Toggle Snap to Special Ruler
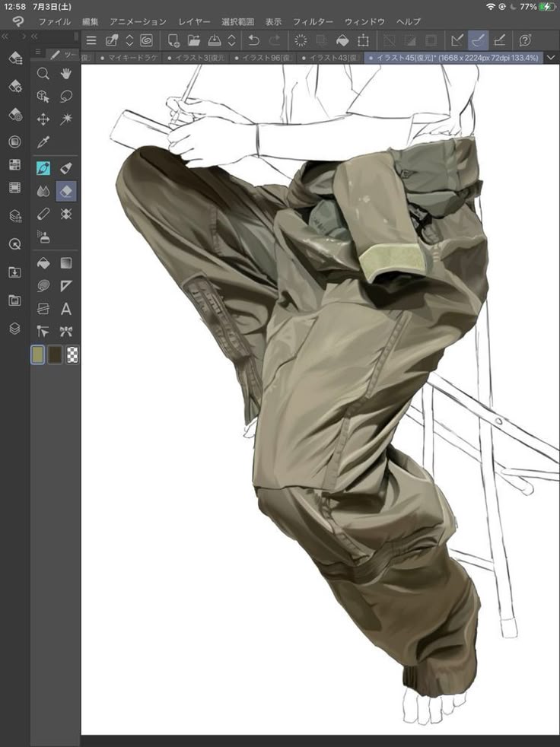 [479, 40]
